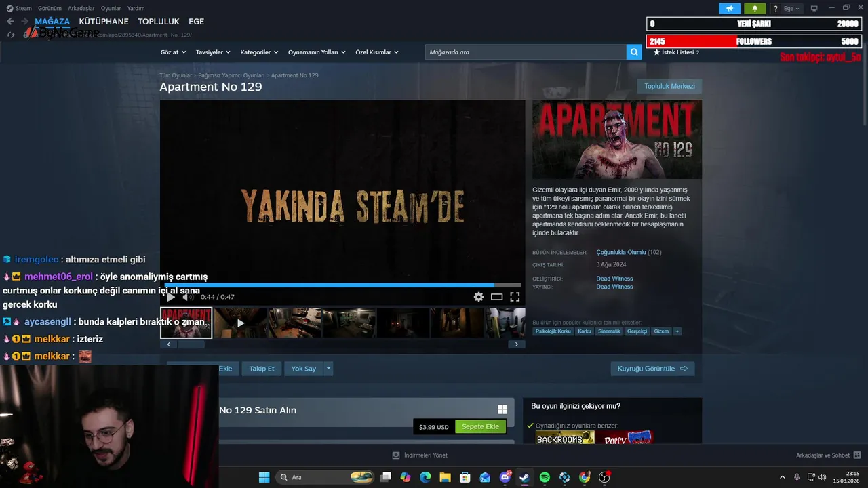Open the Yardım menu
This screenshot has width=868, height=488.
coord(136,8)
